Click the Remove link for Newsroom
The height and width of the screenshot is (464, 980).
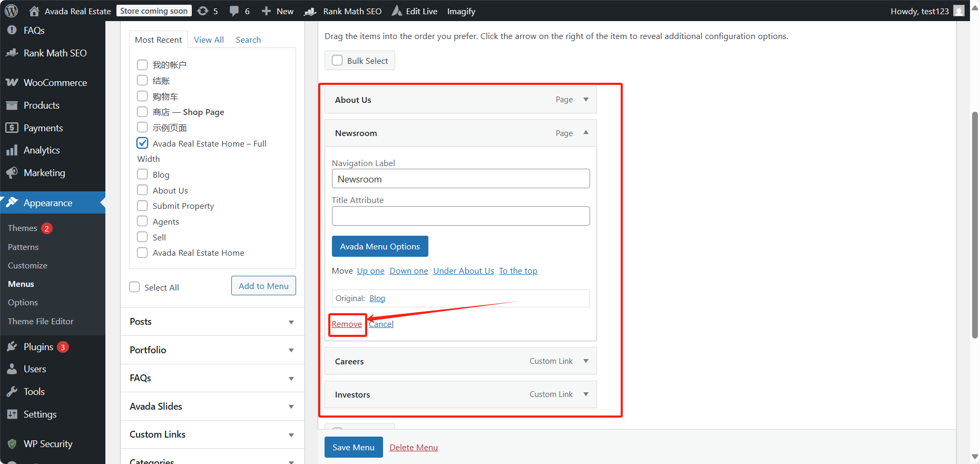click(347, 324)
